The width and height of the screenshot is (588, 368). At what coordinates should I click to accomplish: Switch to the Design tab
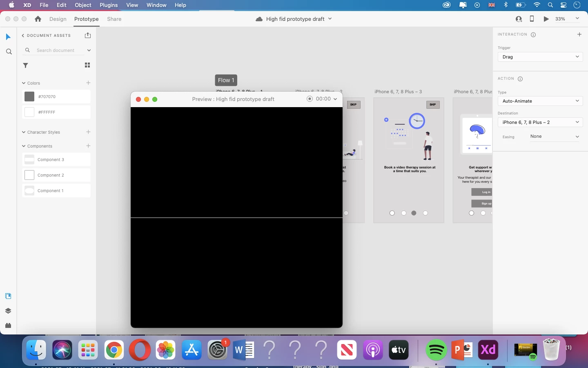point(58,19)
